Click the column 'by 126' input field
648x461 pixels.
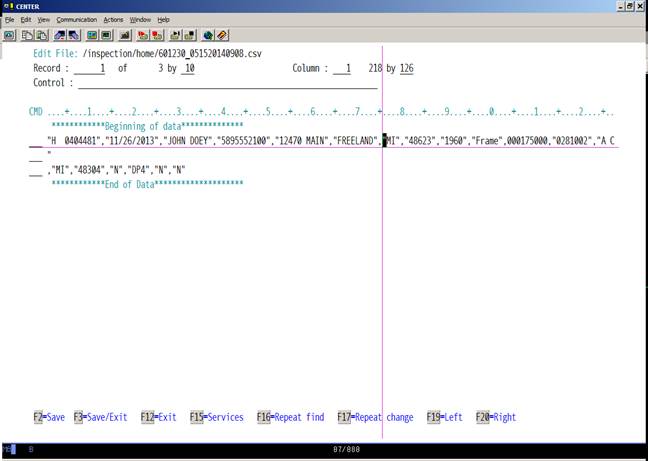point(407,69)
